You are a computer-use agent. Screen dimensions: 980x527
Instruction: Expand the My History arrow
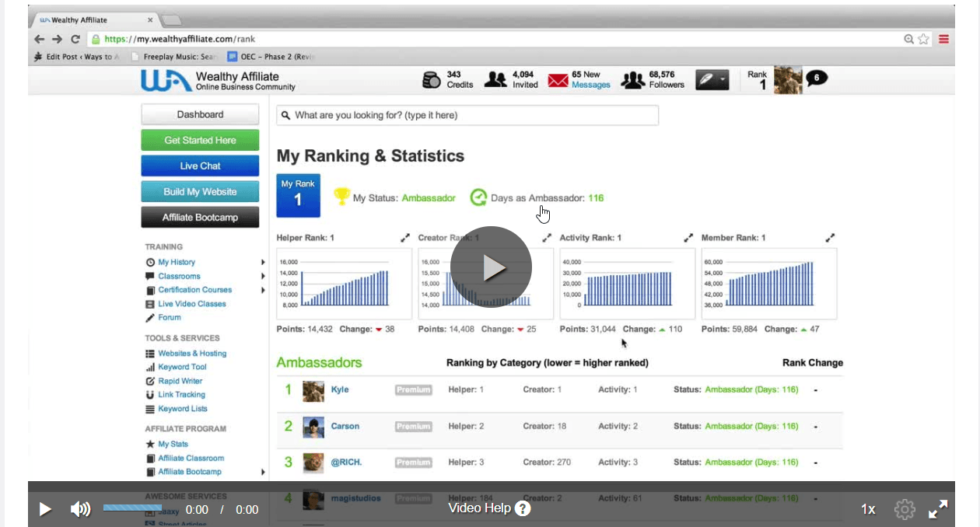point(263,263)
